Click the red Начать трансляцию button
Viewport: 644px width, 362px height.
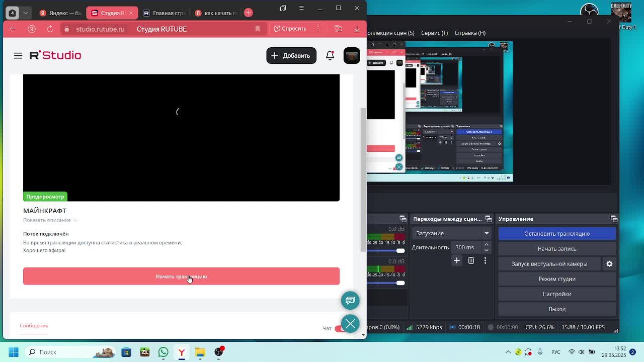181,276
